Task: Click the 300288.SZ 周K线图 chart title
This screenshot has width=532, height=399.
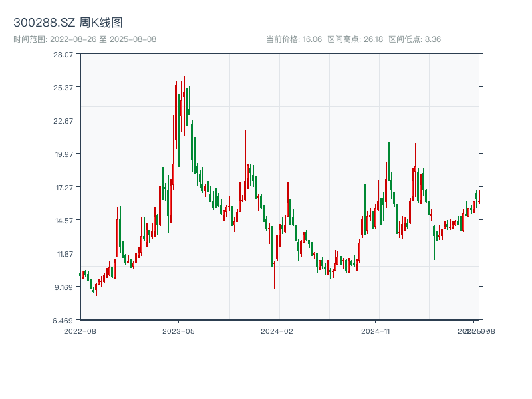Action: [68, 23]
